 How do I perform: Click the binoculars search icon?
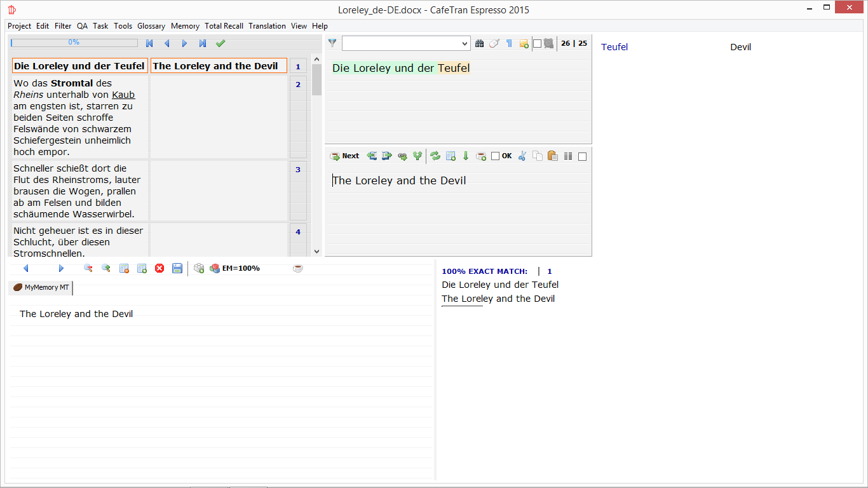click(x=480, y=43)
